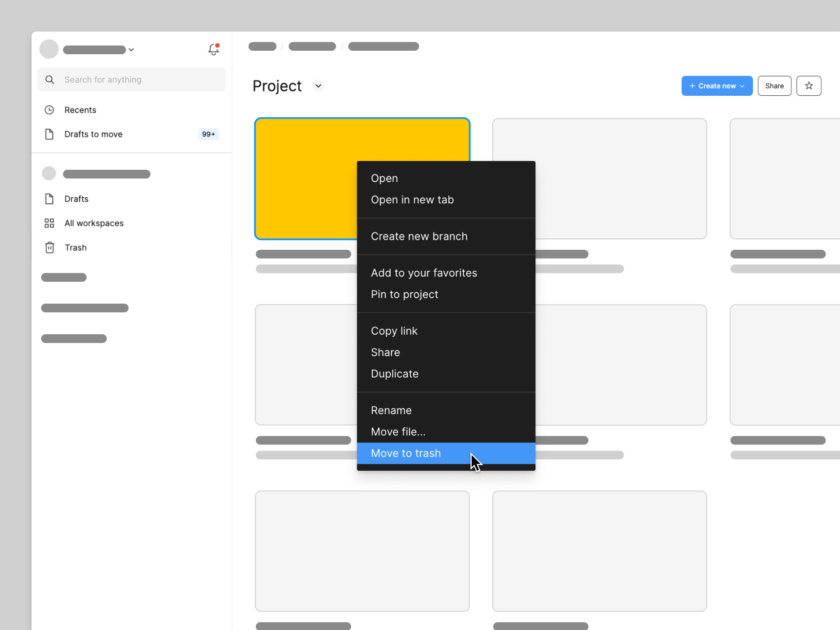The image size is (840, 630).
Task: Click the account avatar circle
Action: tap(49, 49)
